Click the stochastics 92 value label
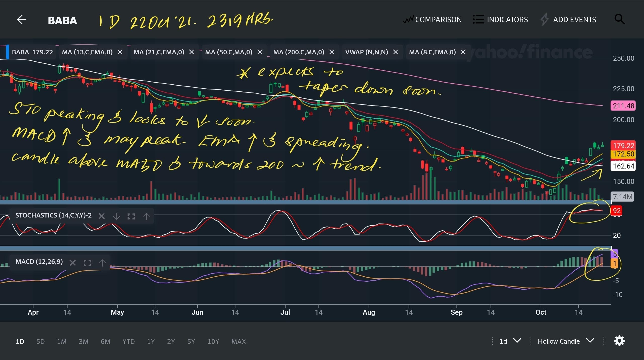The image size is (644, 360). click(617, 211)
